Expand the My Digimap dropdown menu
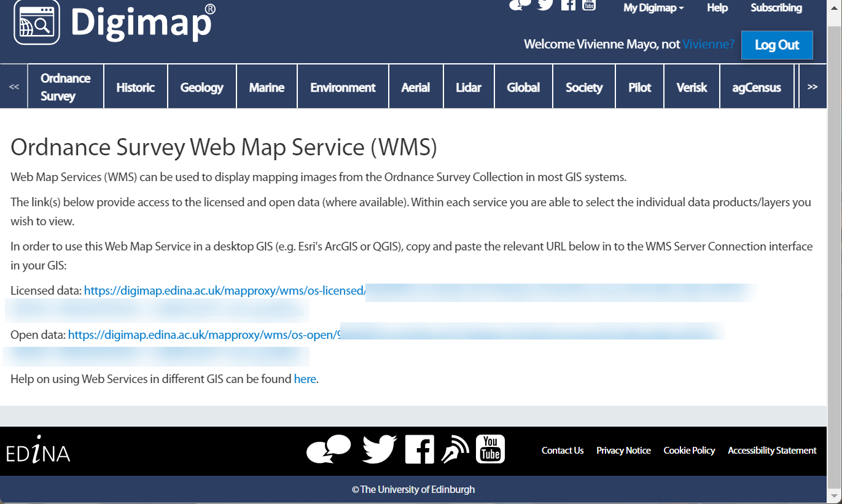Image resolution: width=842 pixels, height=504 pixels. coord(653,8)
